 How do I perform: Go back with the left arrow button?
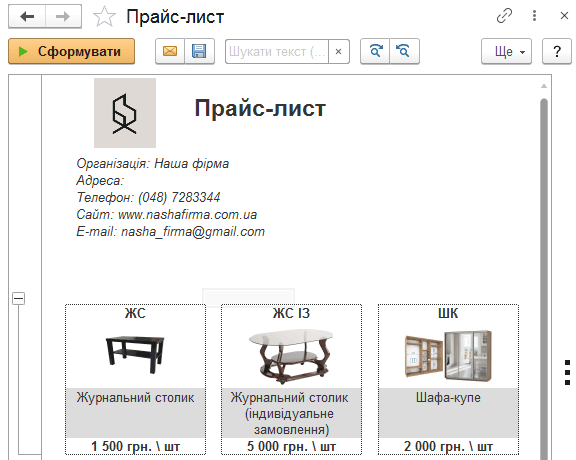tap(27, 16)
